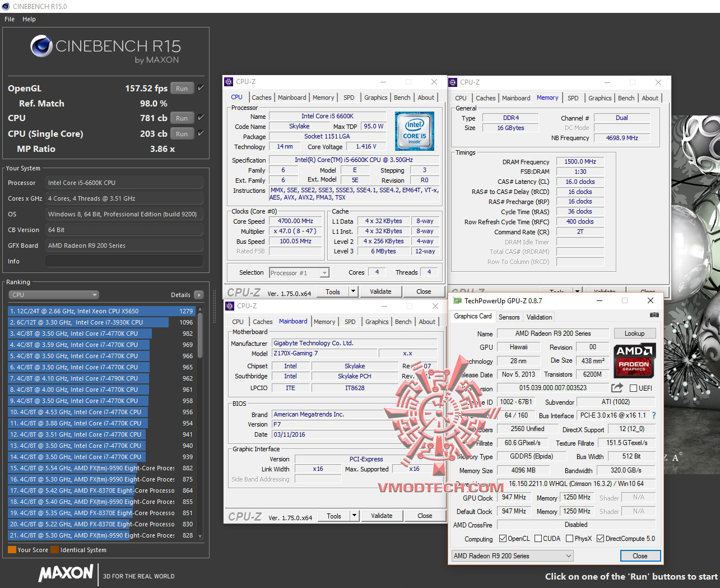The image size is (720, 588).
Task: Run the OpenGL benchmark
Action: tap(182, 88)
